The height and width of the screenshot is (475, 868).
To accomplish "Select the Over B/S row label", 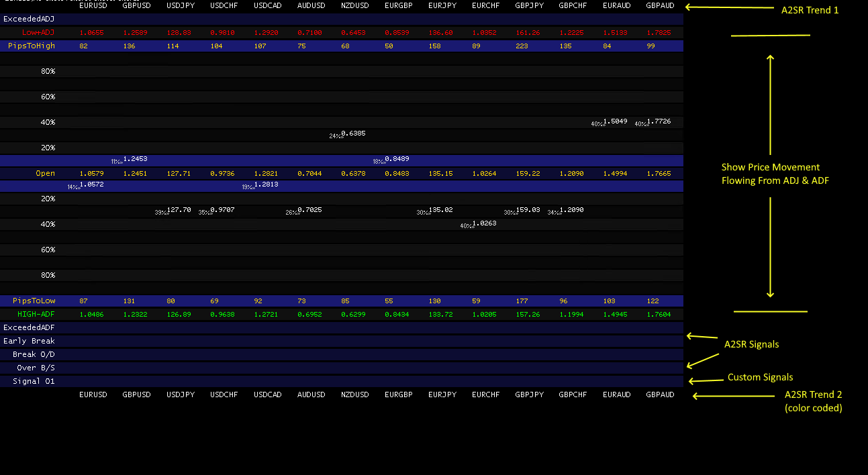I will 36,368.
